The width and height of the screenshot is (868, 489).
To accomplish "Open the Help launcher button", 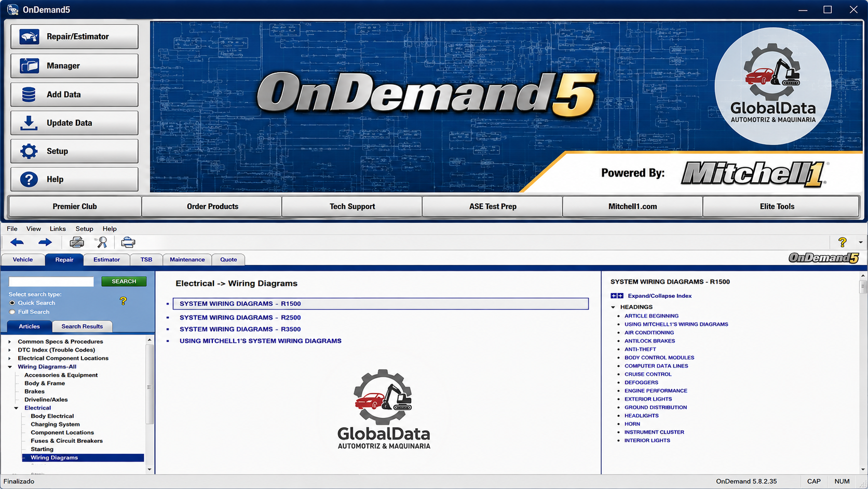I will coord(74,179).
